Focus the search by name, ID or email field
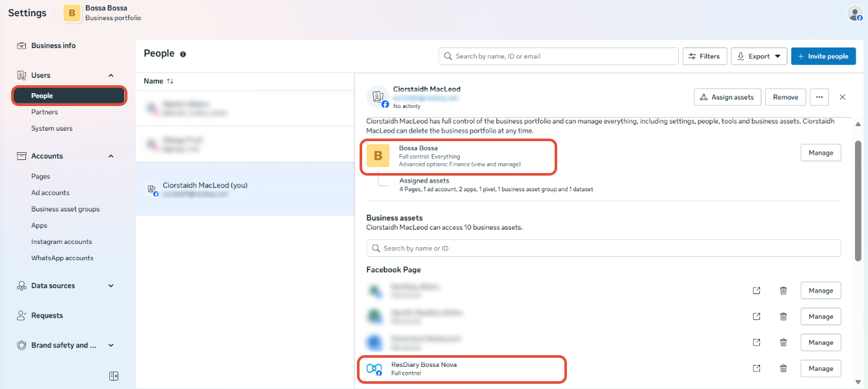868x389 pixels. pos(559,56)
